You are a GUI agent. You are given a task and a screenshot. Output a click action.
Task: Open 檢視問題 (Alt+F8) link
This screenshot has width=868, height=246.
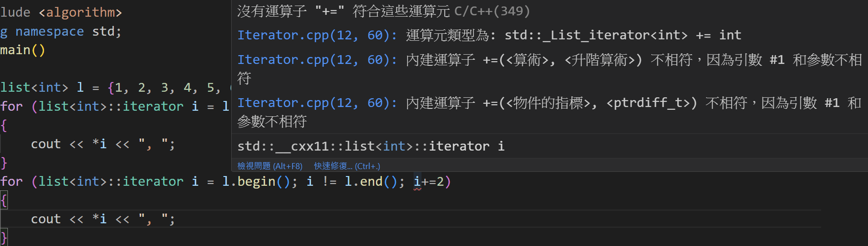(270, 166)
